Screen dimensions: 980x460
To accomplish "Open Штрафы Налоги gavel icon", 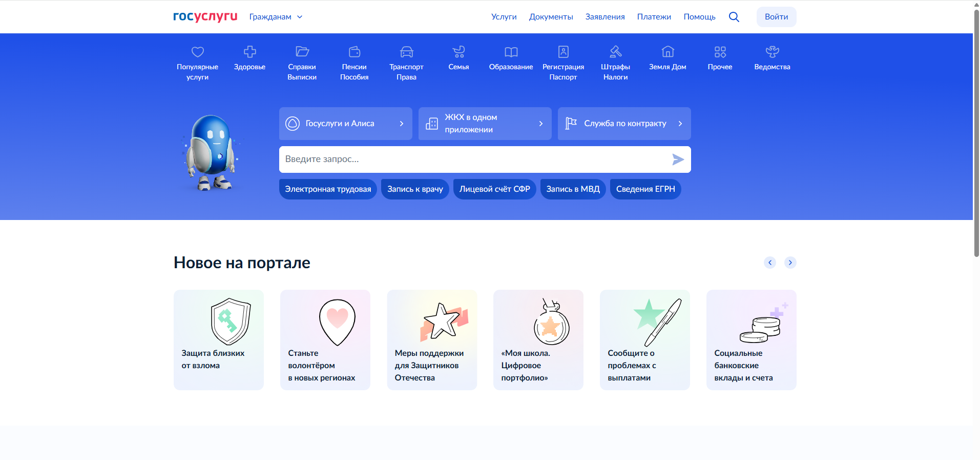I will tap(616, 52).
